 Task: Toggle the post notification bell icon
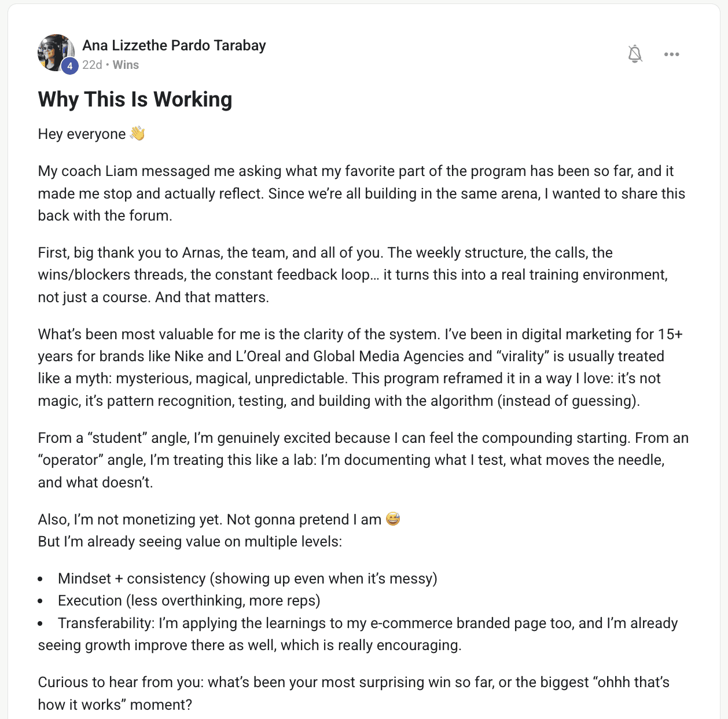point(635,54)
